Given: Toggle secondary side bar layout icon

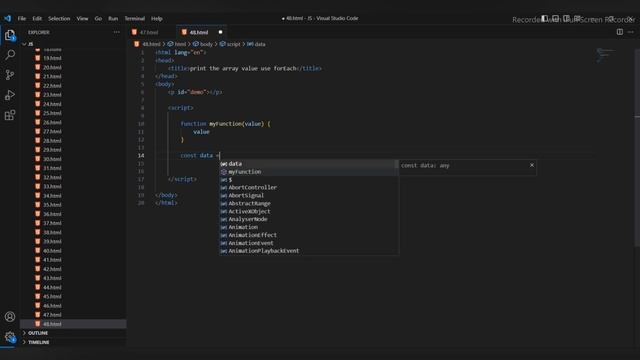Looking at the screenshot, I should pos(567,18).
